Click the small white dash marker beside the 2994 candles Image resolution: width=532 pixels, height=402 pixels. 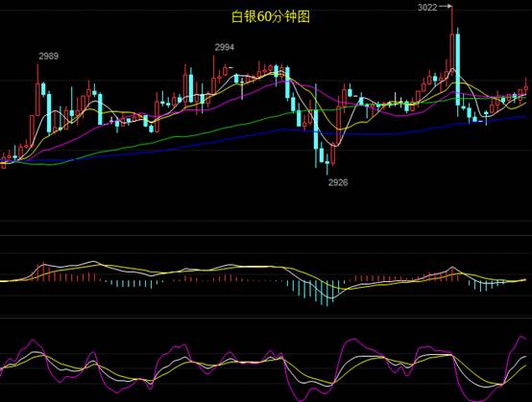(x=230, y=68)
